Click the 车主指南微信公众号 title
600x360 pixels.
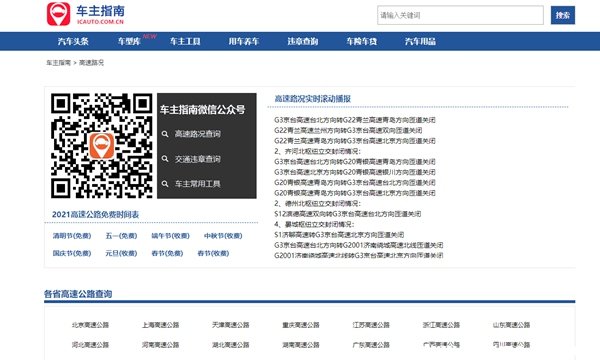point(202,110)
